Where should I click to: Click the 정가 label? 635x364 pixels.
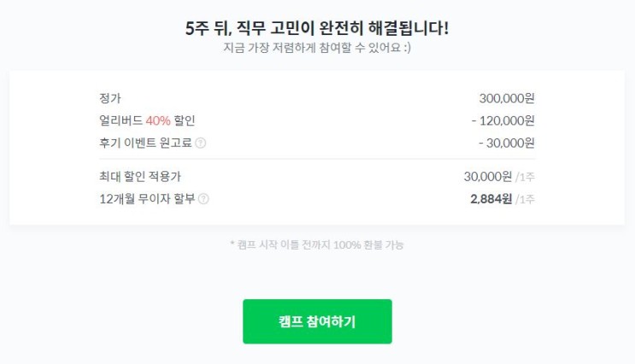(x=110, y=98)
